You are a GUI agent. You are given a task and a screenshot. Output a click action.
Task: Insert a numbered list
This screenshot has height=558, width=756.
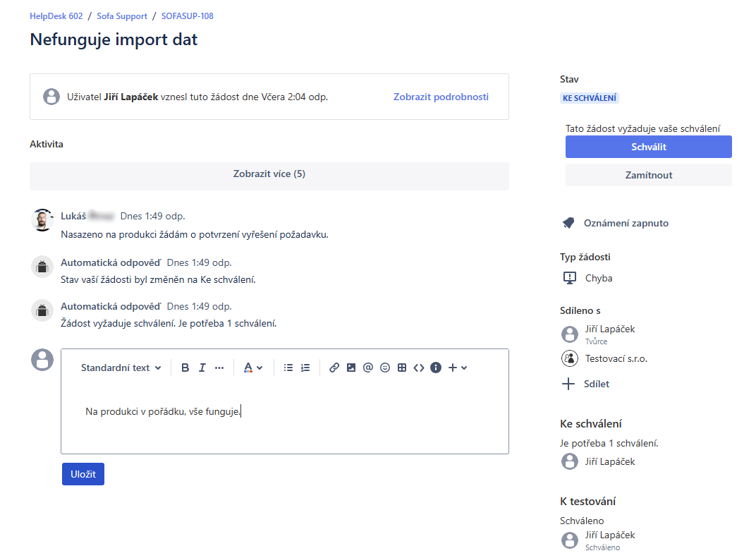305,368
